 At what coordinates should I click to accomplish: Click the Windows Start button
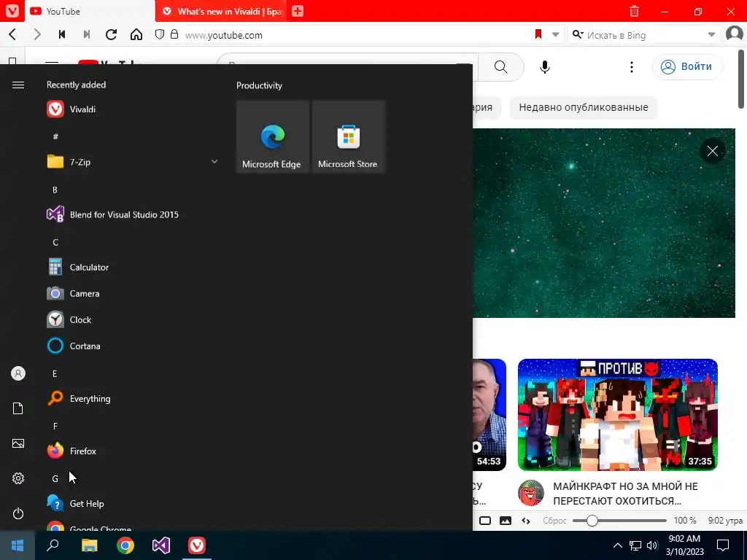18,545
